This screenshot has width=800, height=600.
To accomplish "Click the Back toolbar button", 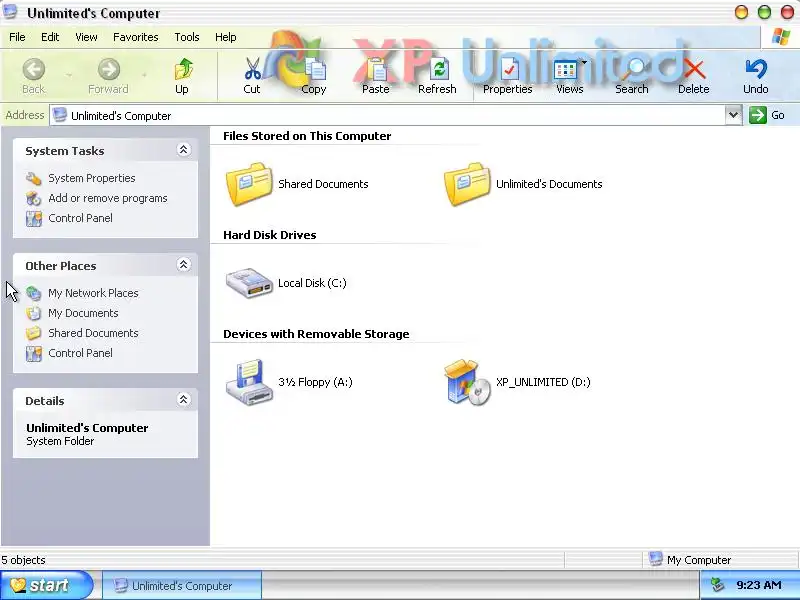I will 34,76.
